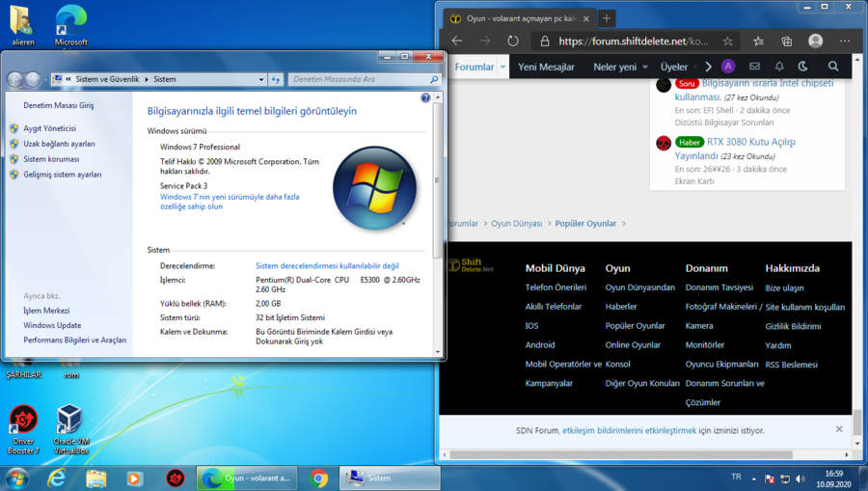Viewport: 868px width, 491px height.
Task: Open Windows Update link
Action: (52, 325)
